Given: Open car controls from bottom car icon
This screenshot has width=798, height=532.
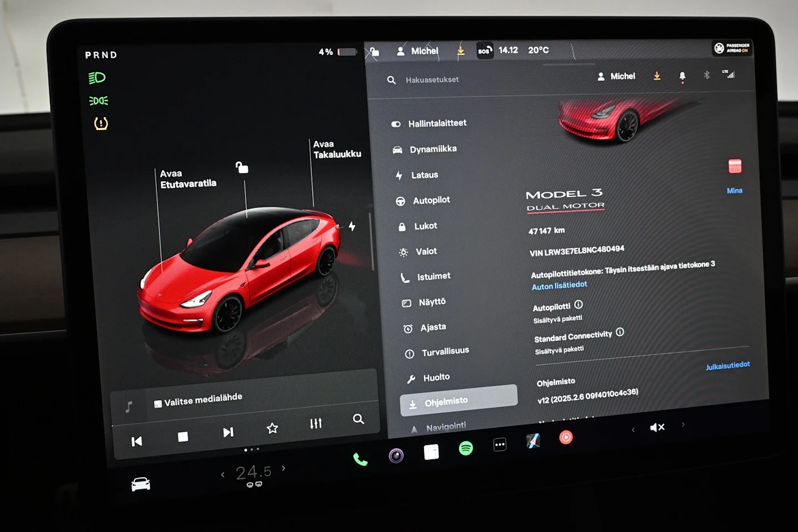Looking at the screenshot, I should tap(141, 484).
